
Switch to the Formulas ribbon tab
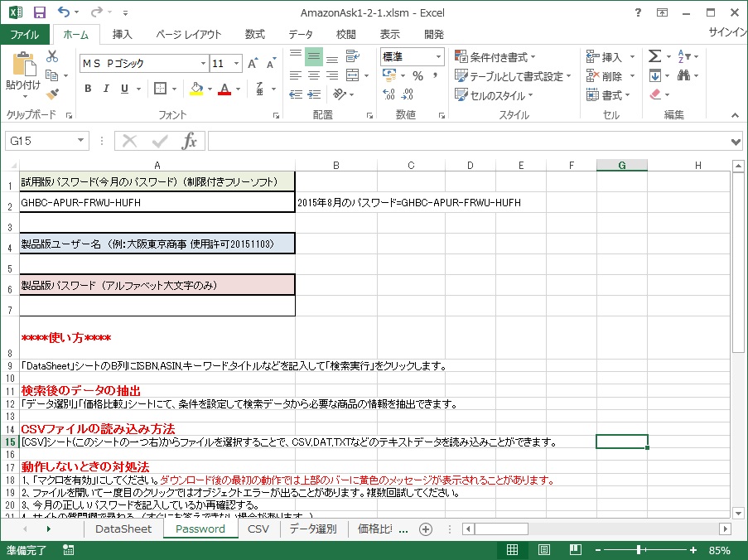[x=255, y=34]
